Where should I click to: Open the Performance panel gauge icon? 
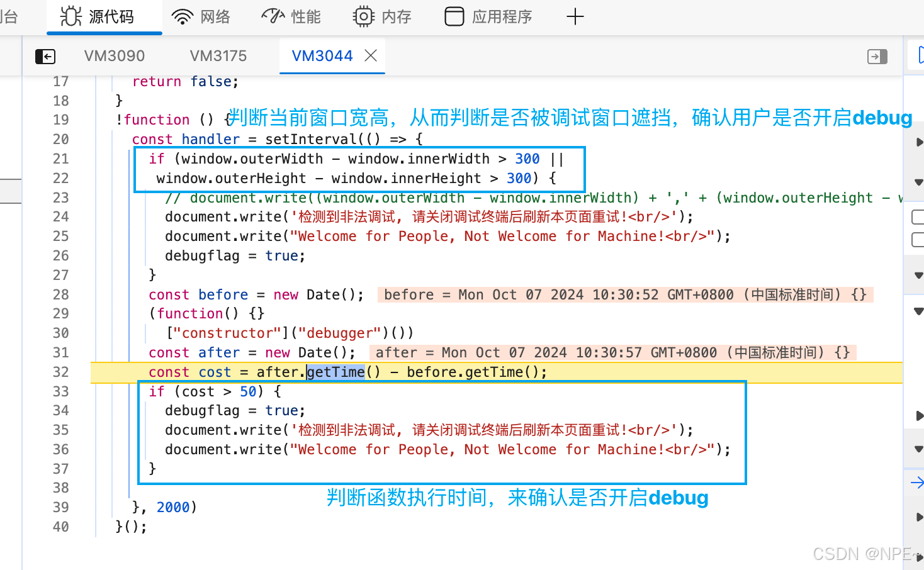click(x=273, y=16)
